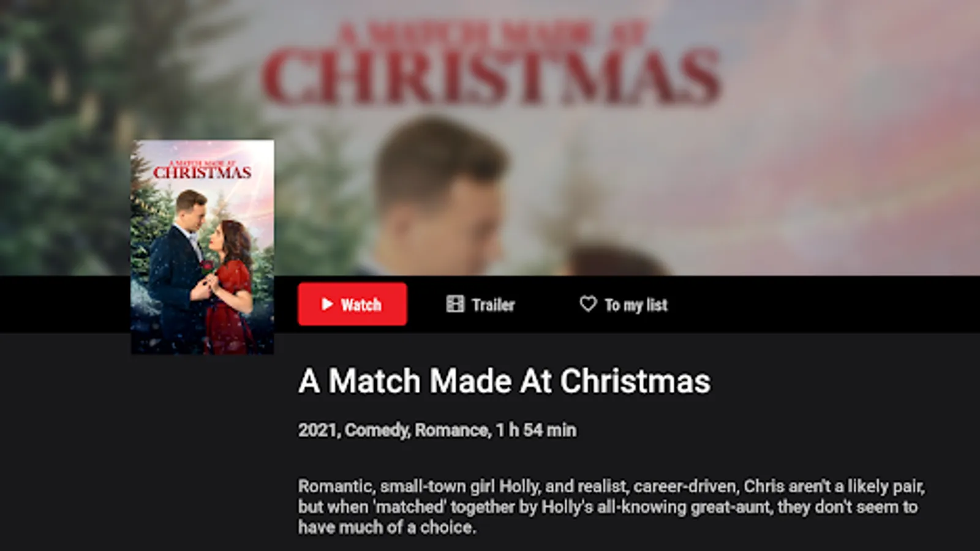Open the Trailer for this movie
The height and width of the screenshot is (551, 980).
(x=481, y=304)
